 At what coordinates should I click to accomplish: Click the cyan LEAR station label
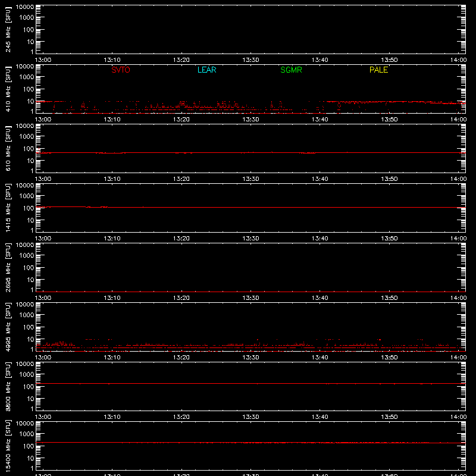(206, 70)
